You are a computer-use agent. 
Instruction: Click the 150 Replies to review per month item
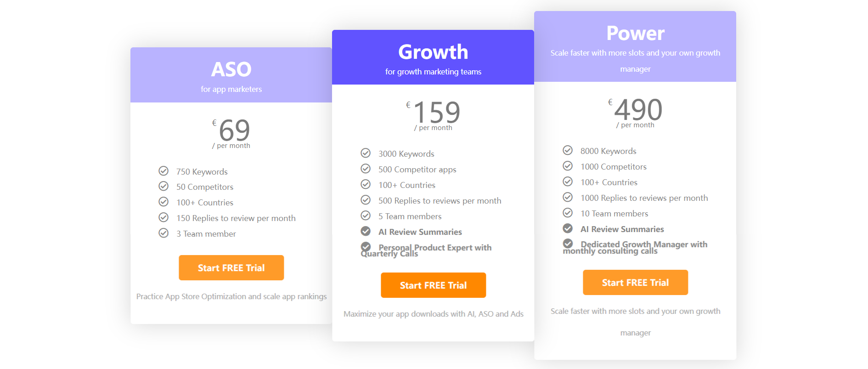(236, 218)
